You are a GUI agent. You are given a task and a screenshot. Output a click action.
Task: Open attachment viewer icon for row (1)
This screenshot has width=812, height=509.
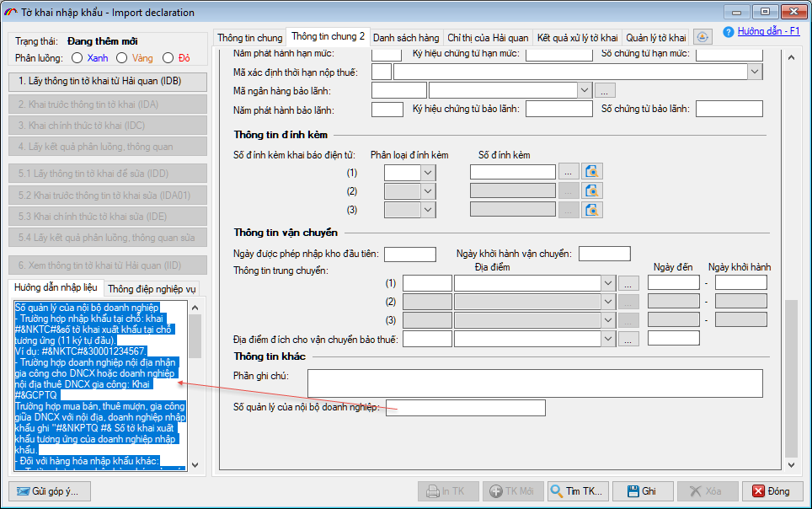click(594, 172)
